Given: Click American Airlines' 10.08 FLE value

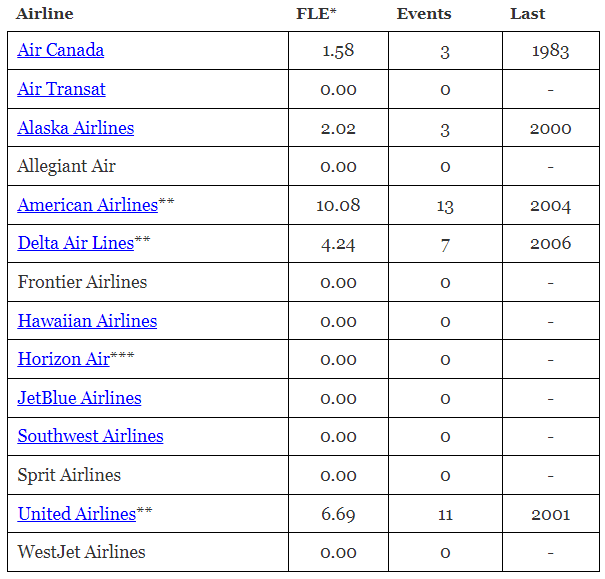Looking at the screenshot, I should (338, 205).
